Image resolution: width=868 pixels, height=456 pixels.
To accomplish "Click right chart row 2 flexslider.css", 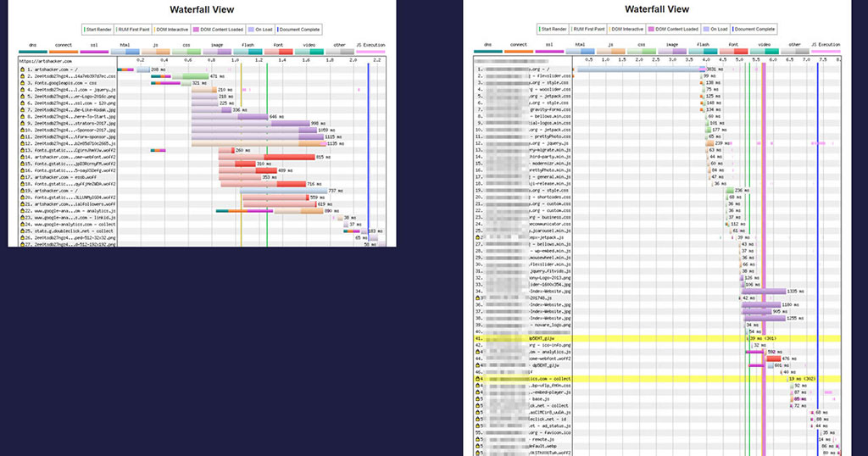I will [x=524, y=75].
